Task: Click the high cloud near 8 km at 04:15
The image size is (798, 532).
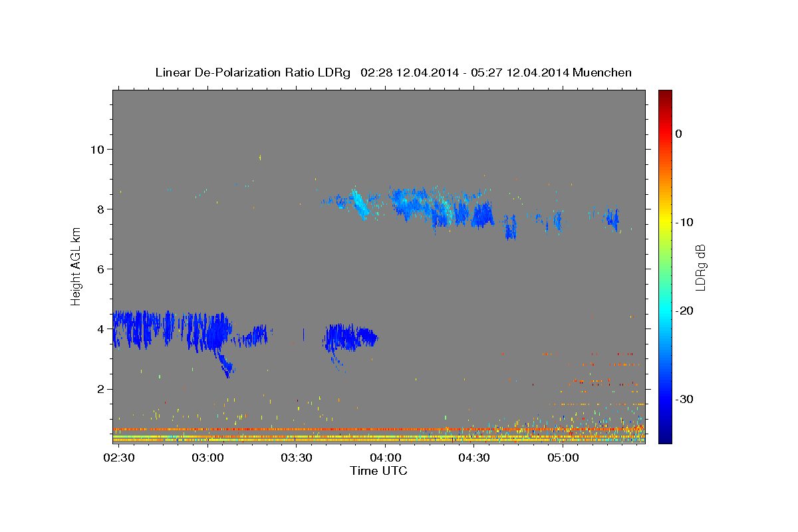Action: click(440, 207)
